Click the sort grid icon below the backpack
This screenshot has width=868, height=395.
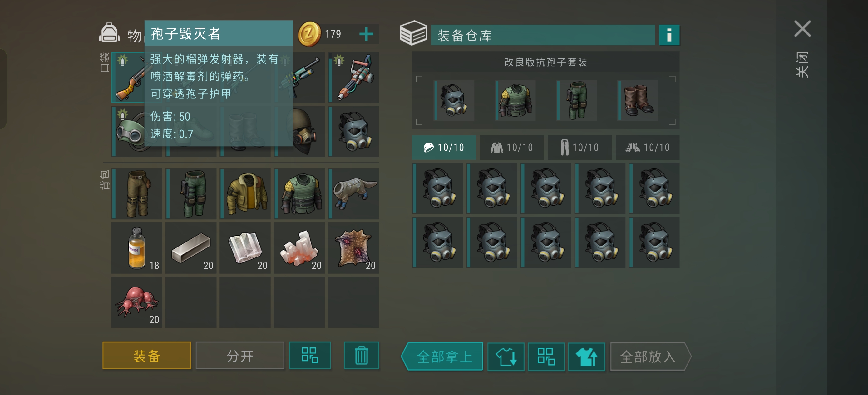tap(310, 356)
